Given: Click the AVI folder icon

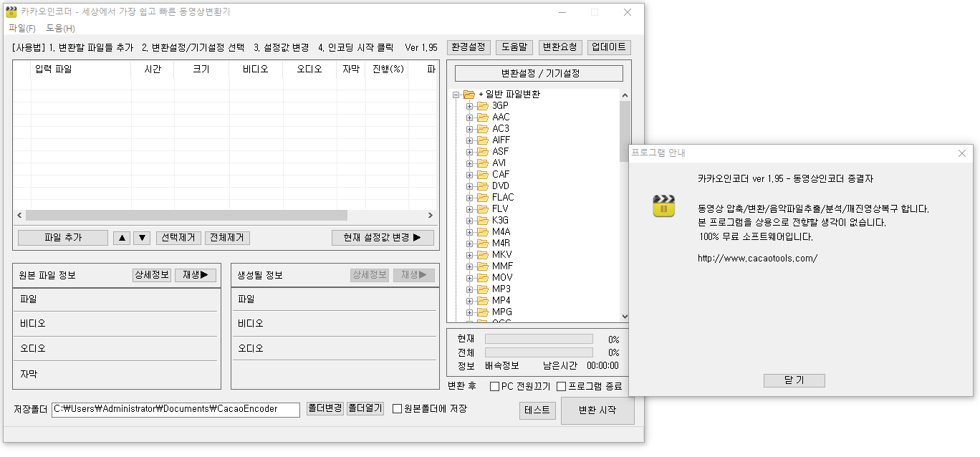Looking at the screenshot, I should [x=482, y=163].
